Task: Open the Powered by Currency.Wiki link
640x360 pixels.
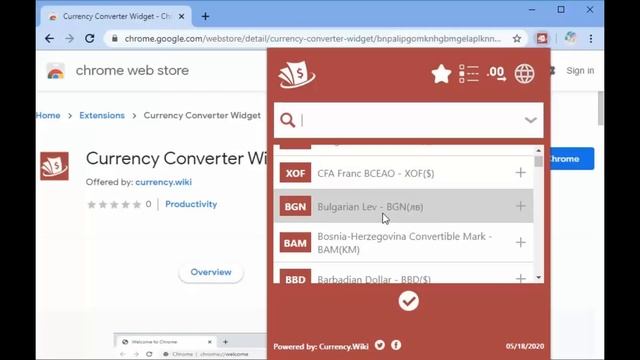Action: [321, 347]
